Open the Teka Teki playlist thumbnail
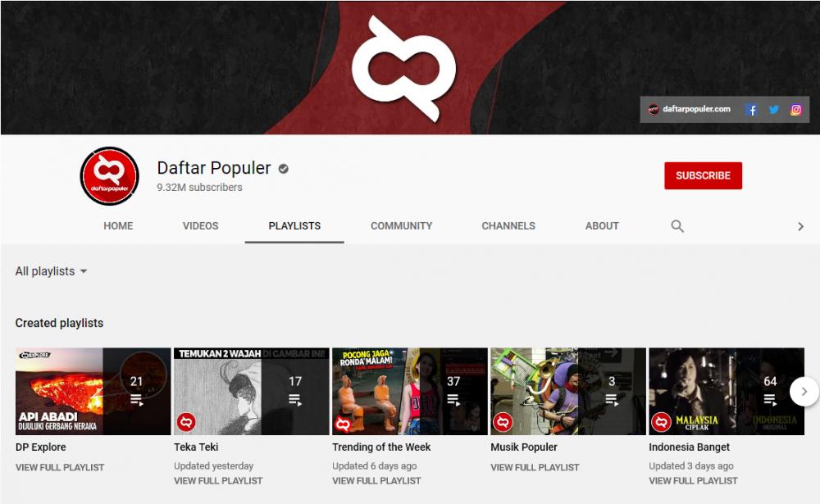This screenshot has height=504, width=820. coord(252,391)
